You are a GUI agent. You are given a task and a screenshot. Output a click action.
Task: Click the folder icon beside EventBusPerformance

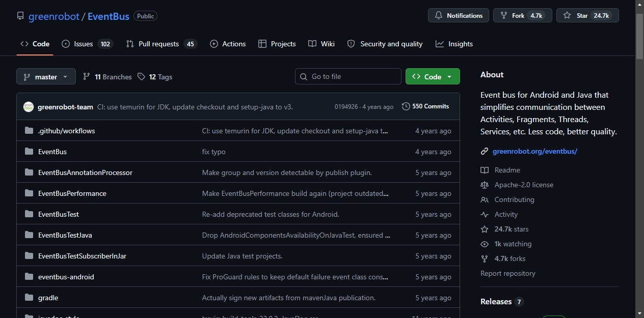point(29,193)
